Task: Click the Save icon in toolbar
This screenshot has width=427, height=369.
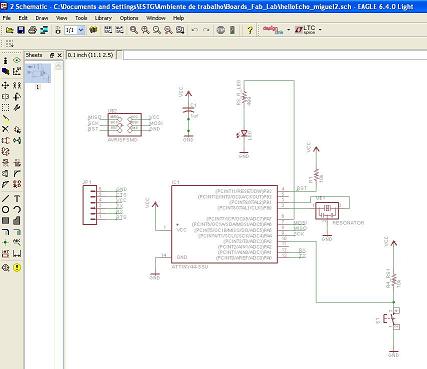Action: 21,30
